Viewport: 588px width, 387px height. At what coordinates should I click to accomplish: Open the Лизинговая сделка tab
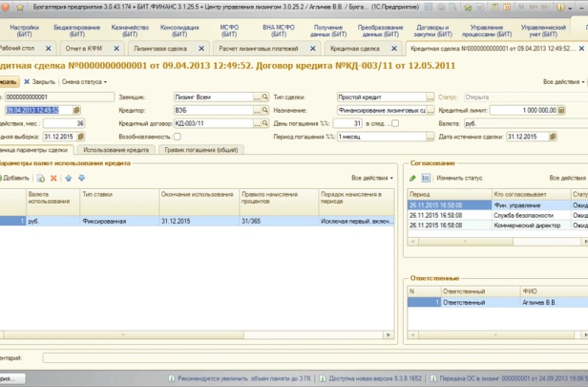tap(160, 47)
